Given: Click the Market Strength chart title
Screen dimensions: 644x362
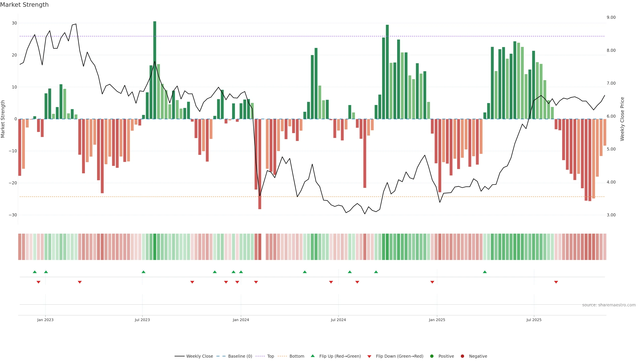Looking at the screenshot, I should 24,5.
